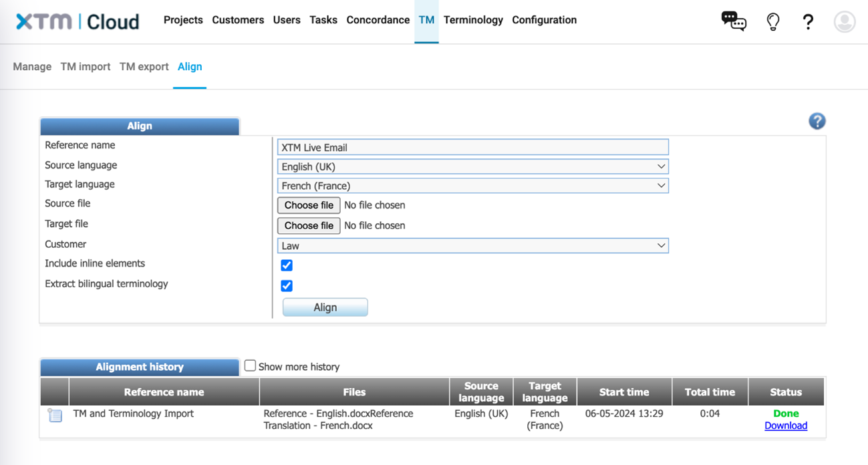Click the Reference name input field
Image resolution: width=868 pixels, height=465 pixels.
(x=472, y=147)
